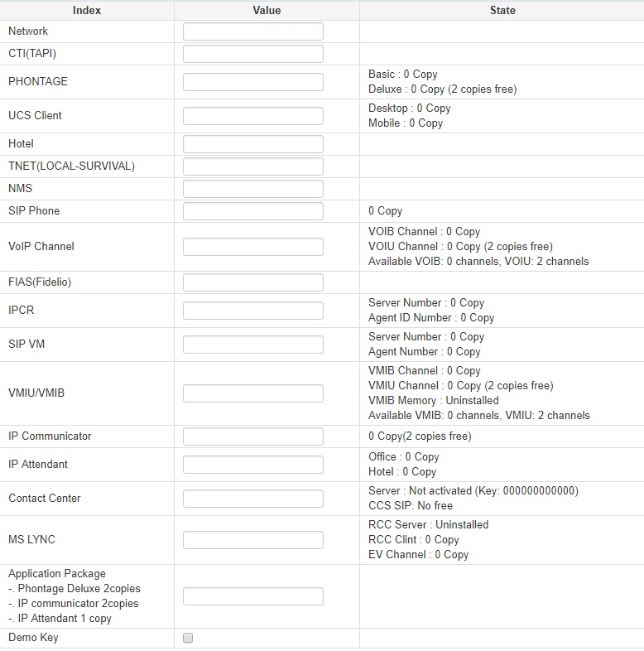Click the Hotel value input box
Image resolution: width=644 pixels, height=651 pixels.
click(252, 144)
